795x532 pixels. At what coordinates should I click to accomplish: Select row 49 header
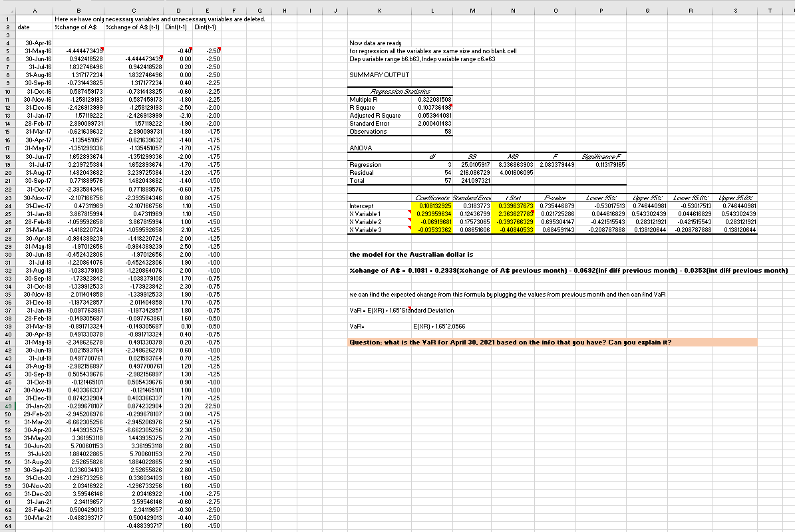tap(7, 406)
